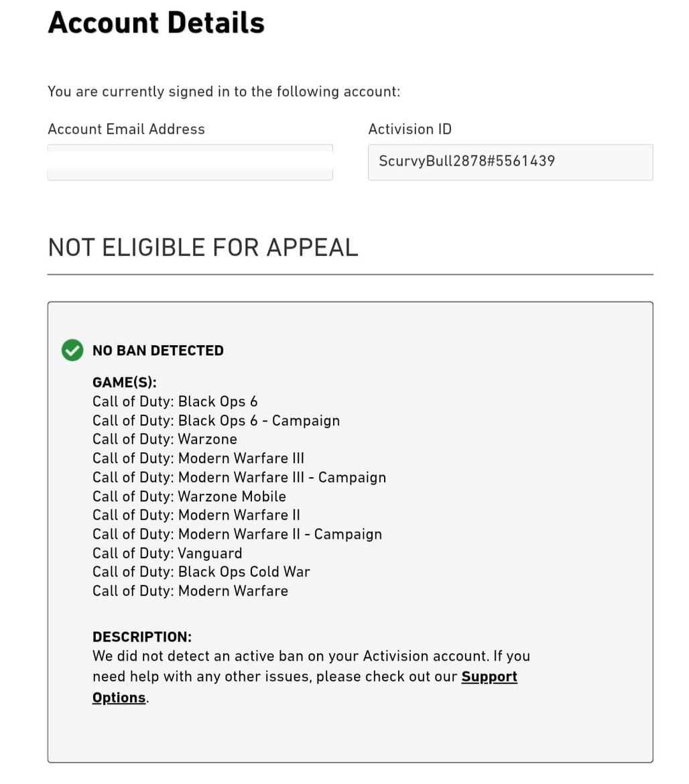Screen dimensions: 689x784
Task: Select the Call of Duty: Modern Warfare III entry
Action: [x=198, y=458]
